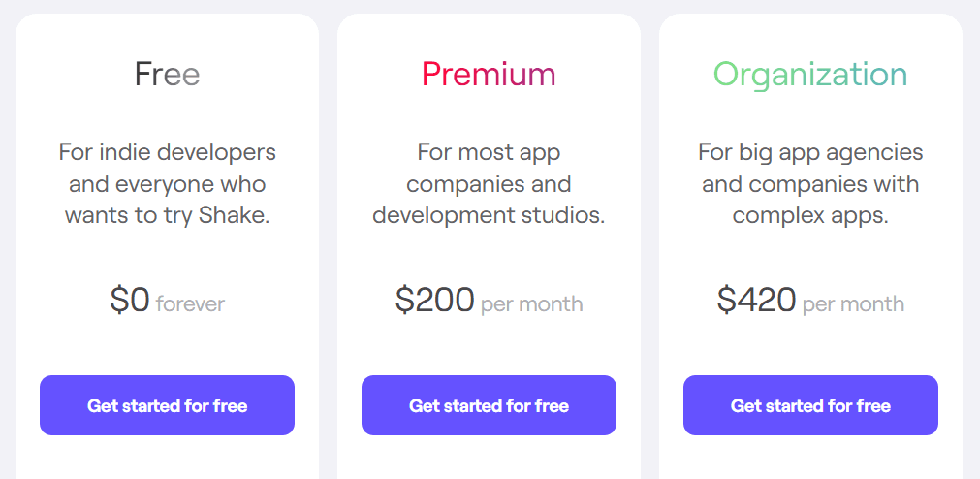980x479 pixels.
Task: Click Get started for free under Free plan
Action: pyautogui.click(x=167, y=405)
